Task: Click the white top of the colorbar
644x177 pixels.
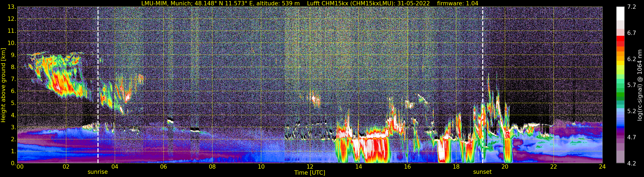Action: click(x=620, y=13)
